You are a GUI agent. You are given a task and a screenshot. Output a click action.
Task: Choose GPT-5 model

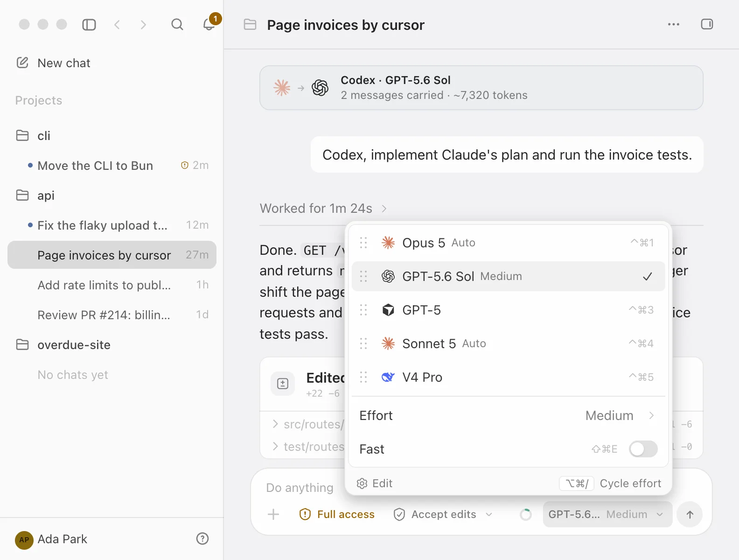coord(508,310)
